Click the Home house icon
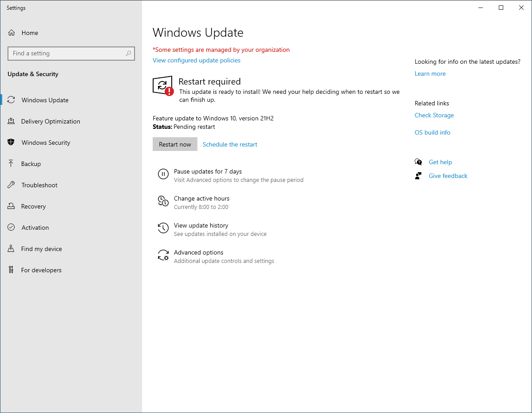The height and width of the screenshot is (413, 532). click(x=12, y=33)
